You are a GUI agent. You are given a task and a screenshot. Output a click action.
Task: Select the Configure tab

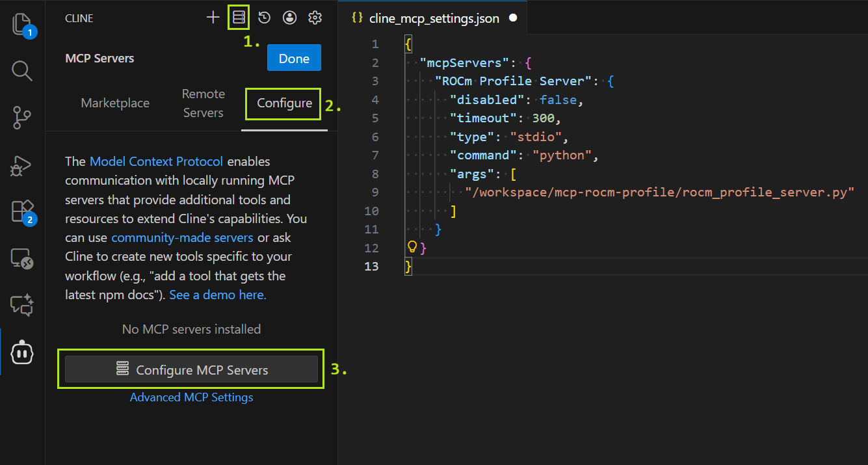coord(284,103)
